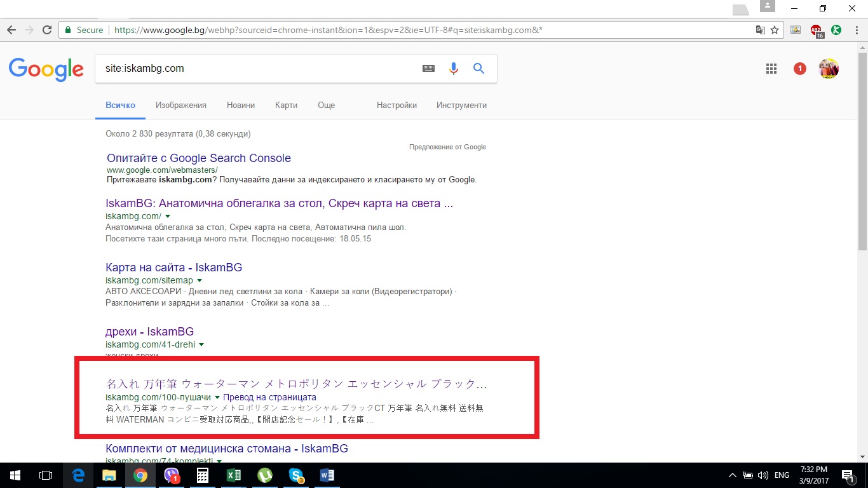Open the volume control in system tray

pos(763,475)
